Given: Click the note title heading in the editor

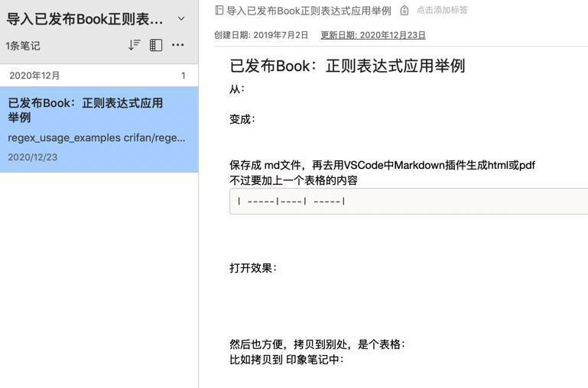Looking at the screenshot, I should pyautogui.click(x=347, y=66).
